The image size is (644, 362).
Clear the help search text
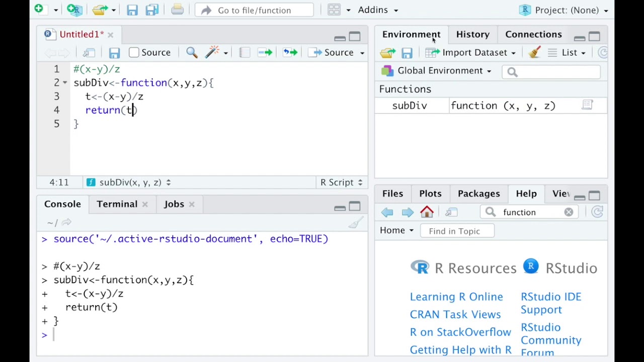coord(569,212)
